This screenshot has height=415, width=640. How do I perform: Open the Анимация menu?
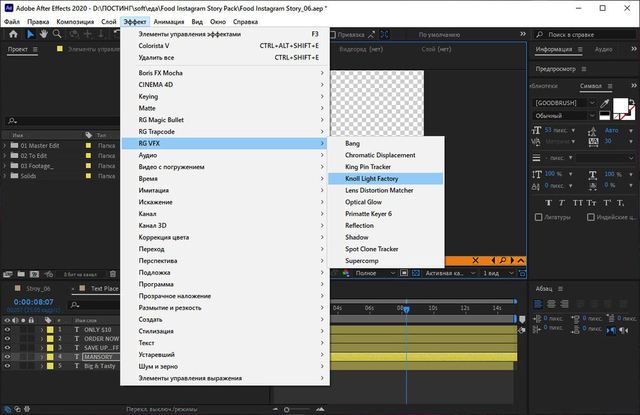(170, 20)
